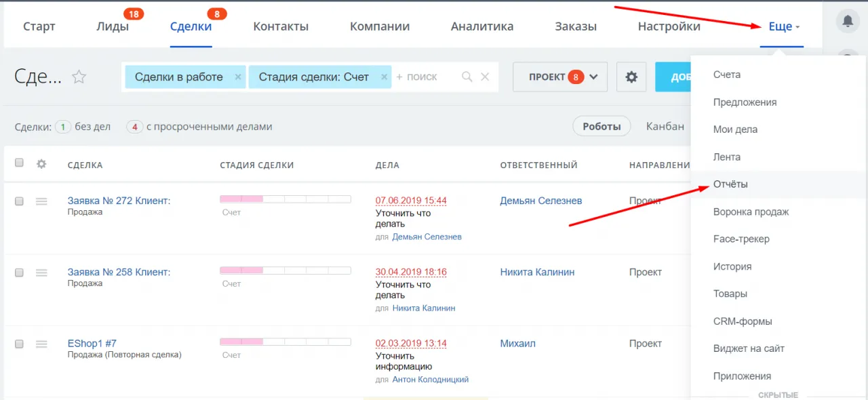
Task: Check the checkbox for deal Заявка № 258
Action: pos(19,273)
